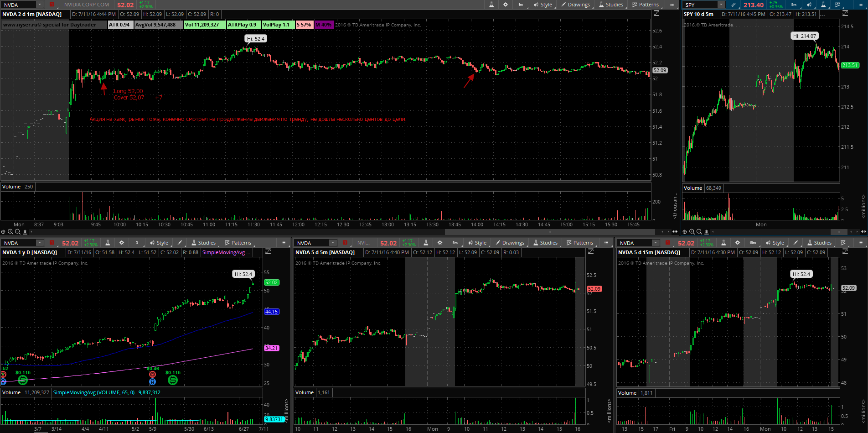Open the flask icon on NVDA 5m chart toolbar
This screenshot has width=868, height=433.
tap(426, 243)
